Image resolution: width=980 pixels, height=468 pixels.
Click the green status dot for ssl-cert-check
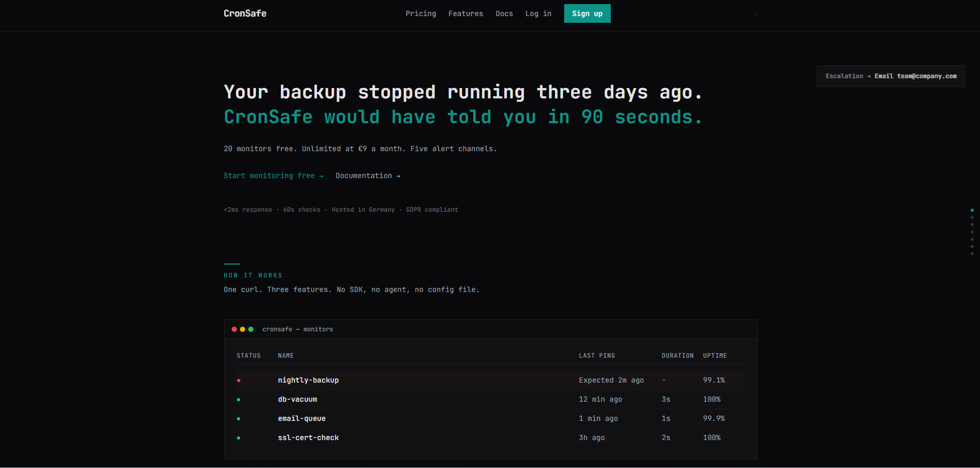pyautogui.click(x=238, y=438)
